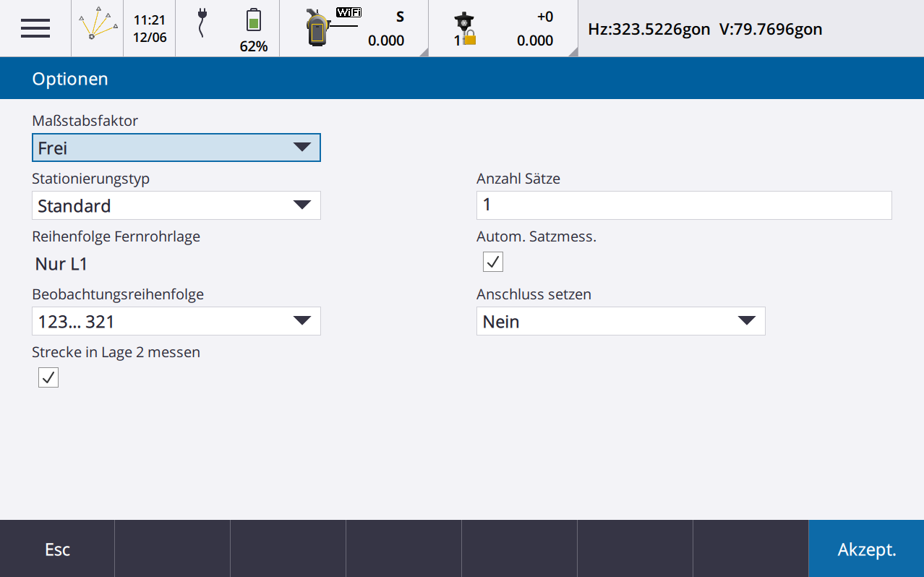
Task: Open the Anschluss setzen dropdown
Action: coord(620,322)
